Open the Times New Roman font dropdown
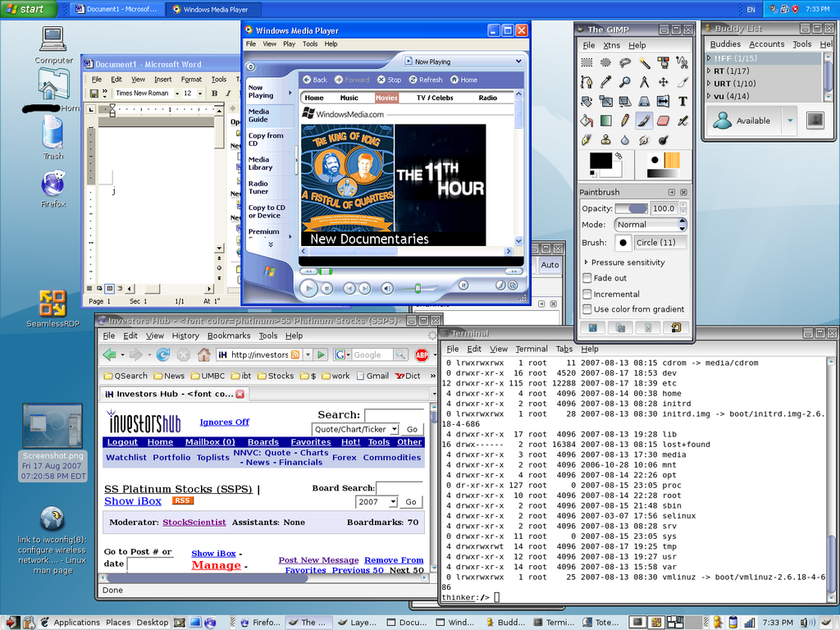 tap(177, 94)
